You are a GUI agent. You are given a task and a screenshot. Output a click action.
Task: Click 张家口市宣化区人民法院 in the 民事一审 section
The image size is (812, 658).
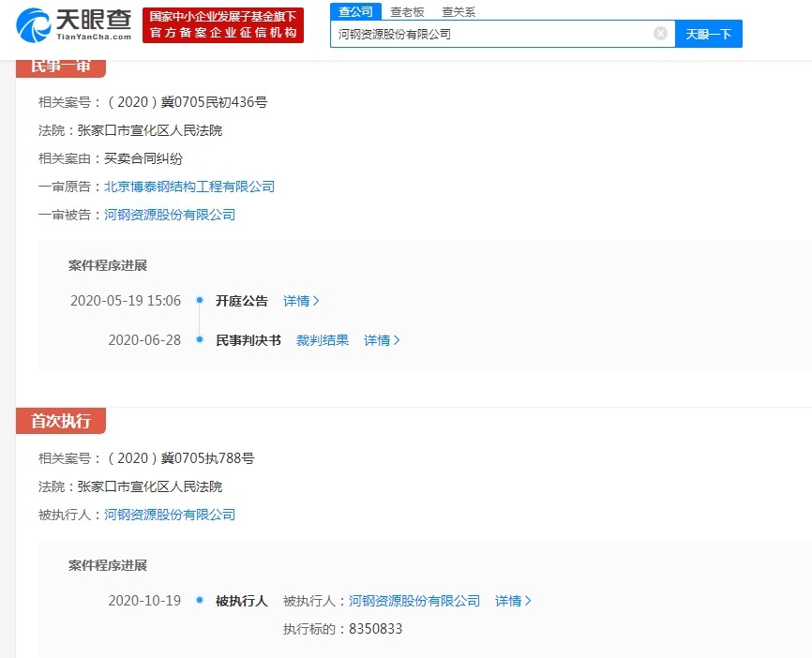click(150, 130)
